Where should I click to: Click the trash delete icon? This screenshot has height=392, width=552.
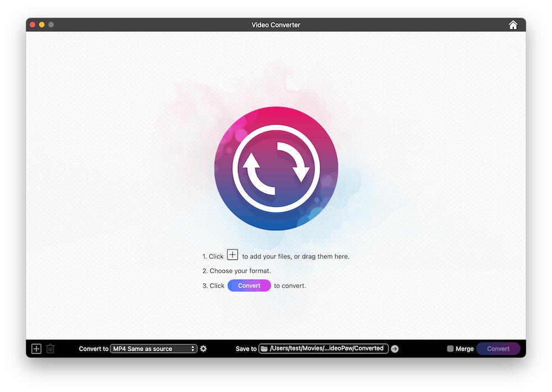[x=51, y=349]
